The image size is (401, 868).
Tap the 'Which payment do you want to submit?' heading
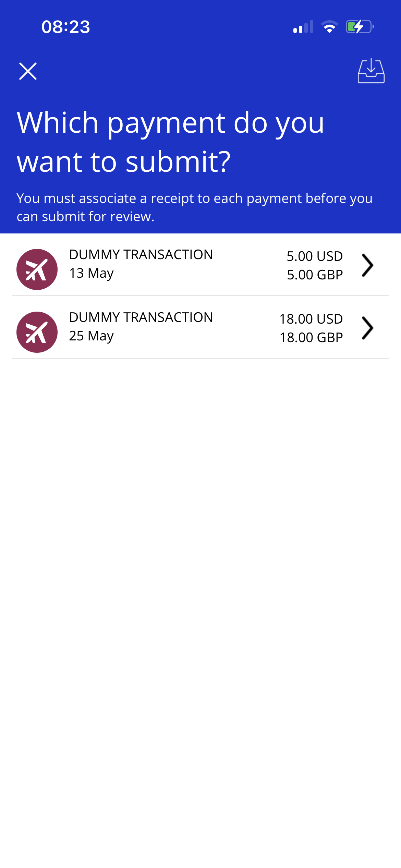[x=170, y=142]
